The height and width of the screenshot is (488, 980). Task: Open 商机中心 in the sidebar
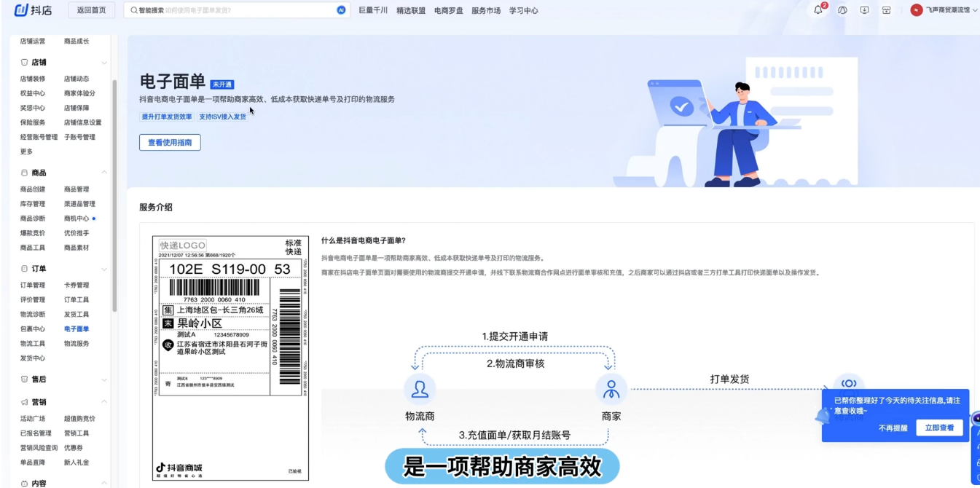(x=77, y=219)
